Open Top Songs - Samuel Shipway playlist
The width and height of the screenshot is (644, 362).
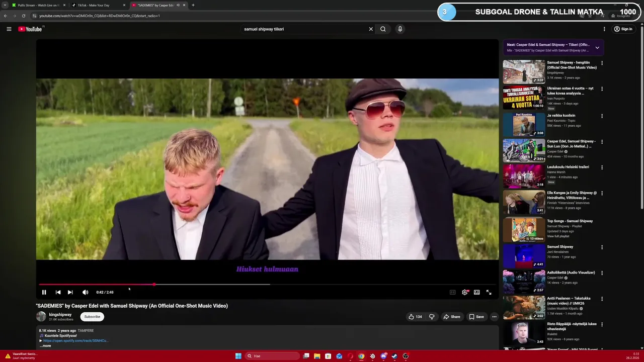click(x=570, y=221)
